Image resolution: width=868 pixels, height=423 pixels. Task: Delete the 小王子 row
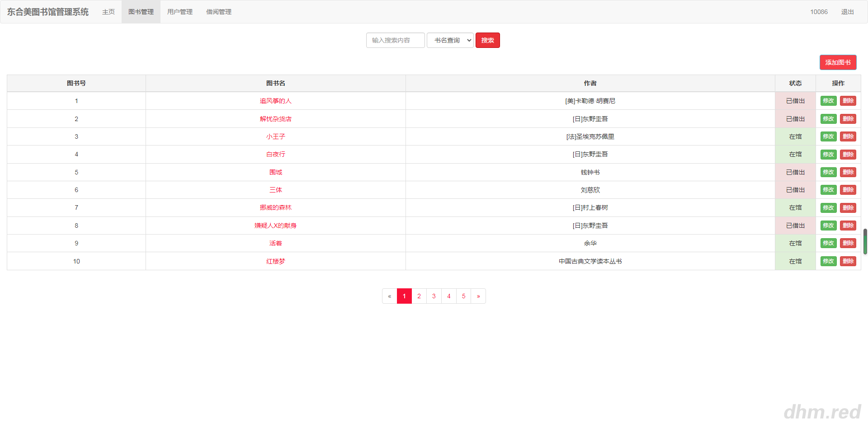[848, 136]
